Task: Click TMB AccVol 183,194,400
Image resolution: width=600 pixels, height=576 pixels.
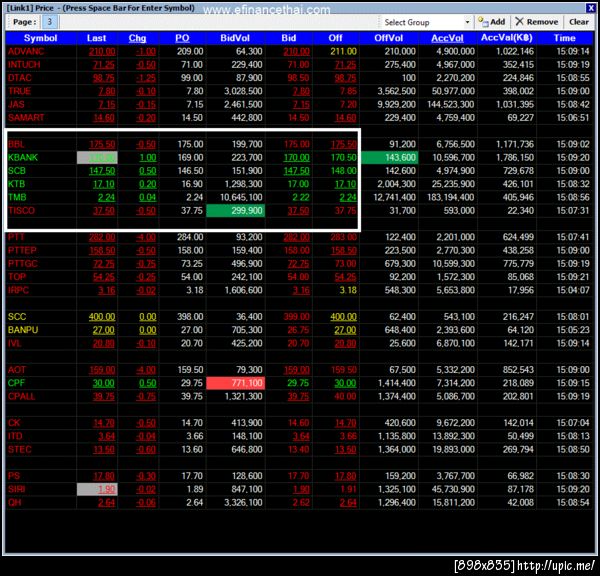Action: coord(451,197)
